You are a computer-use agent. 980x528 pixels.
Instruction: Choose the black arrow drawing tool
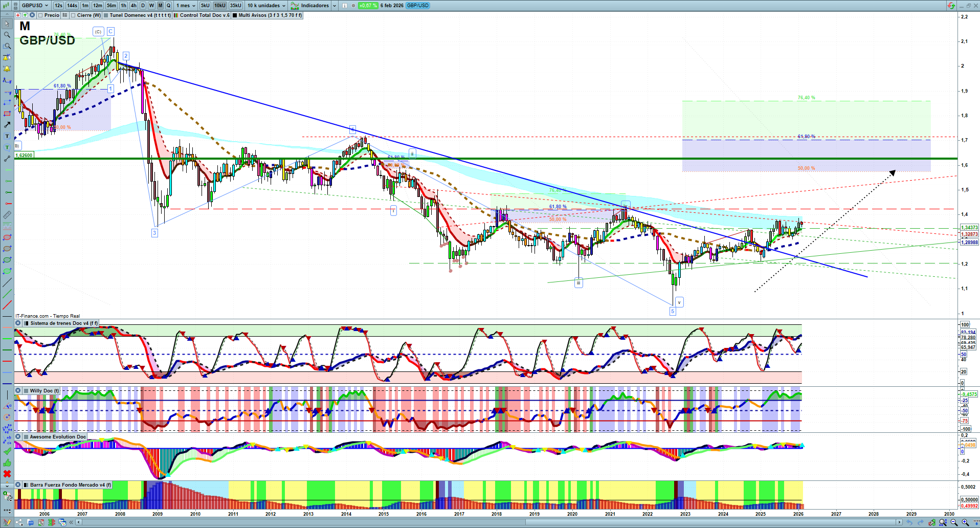coord(7,125)
